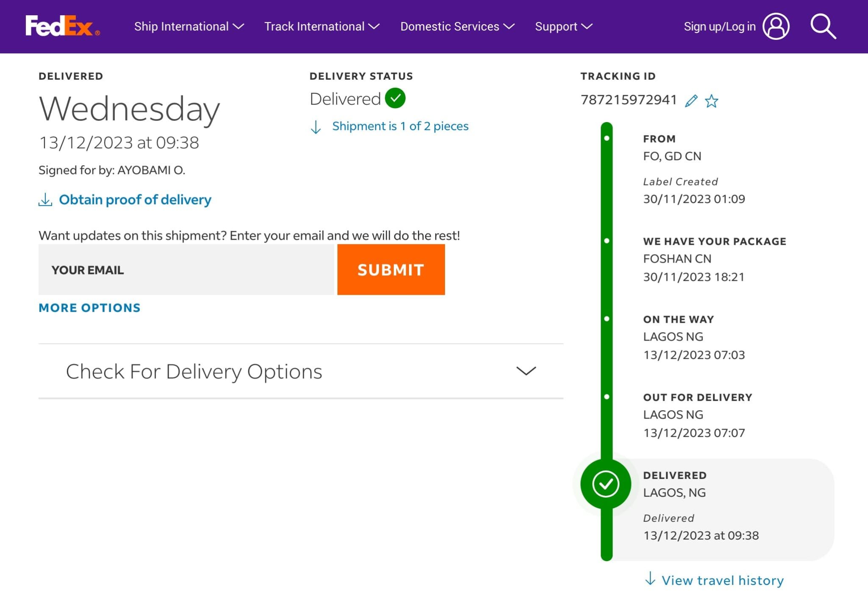Open the Track International menu
The image size is (868, 601).
tap(322, 27)
